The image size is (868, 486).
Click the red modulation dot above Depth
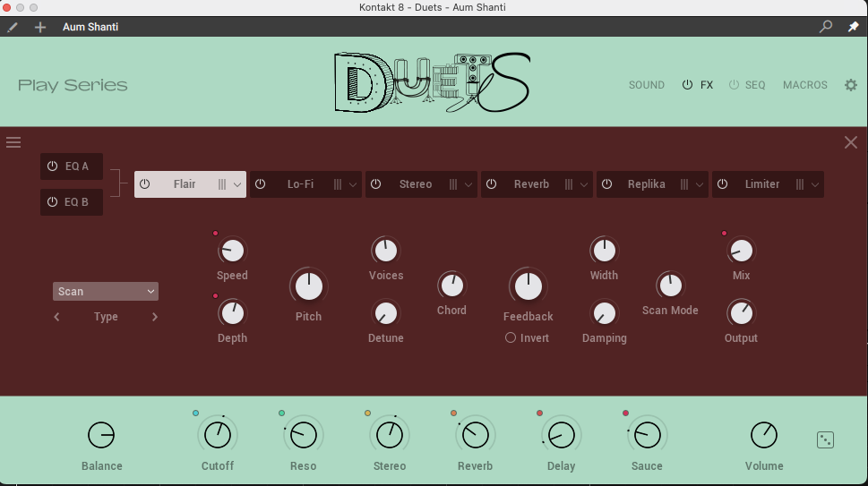tap(215, 296)
